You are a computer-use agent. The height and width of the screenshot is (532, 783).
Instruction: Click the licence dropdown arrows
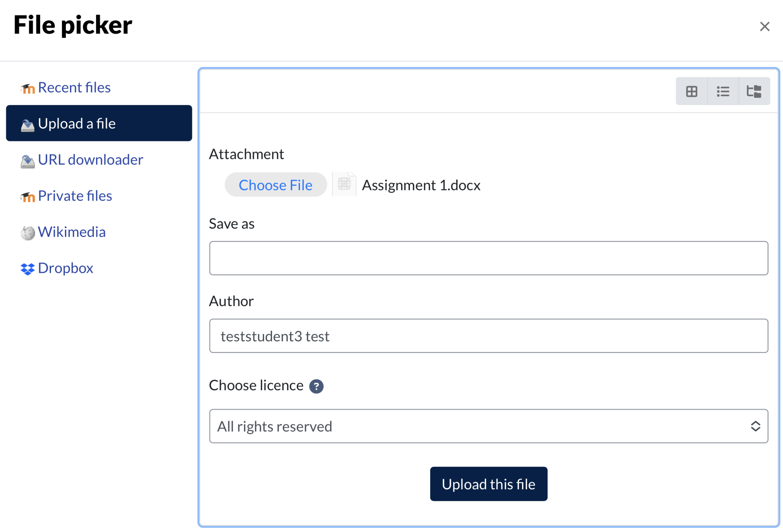755,426
